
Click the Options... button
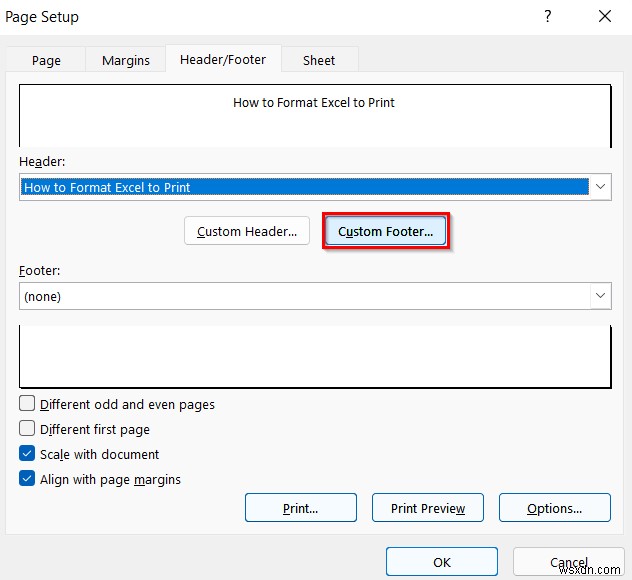(555, 508)
